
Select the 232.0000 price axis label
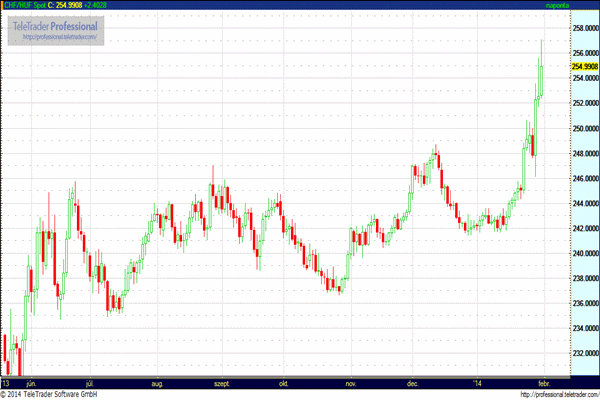(586, 353)
